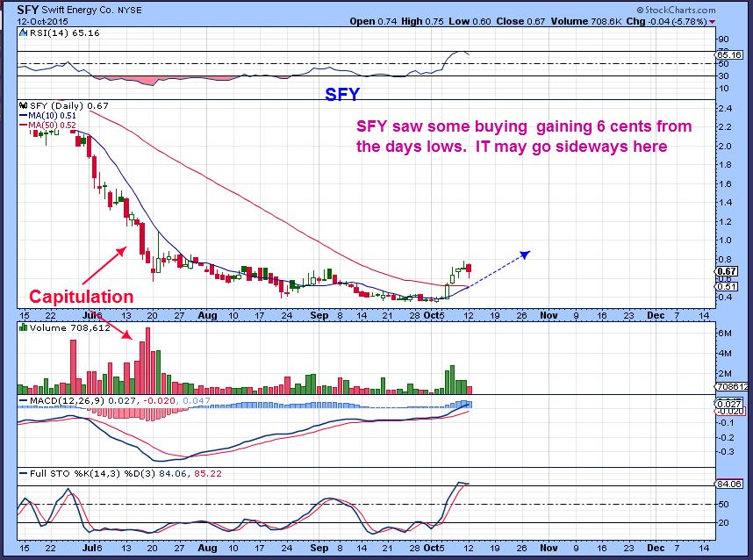Click the -0.3 tick on the MACD axis
753x560 pixels.
pyautogui.click(x=727, y=452)
